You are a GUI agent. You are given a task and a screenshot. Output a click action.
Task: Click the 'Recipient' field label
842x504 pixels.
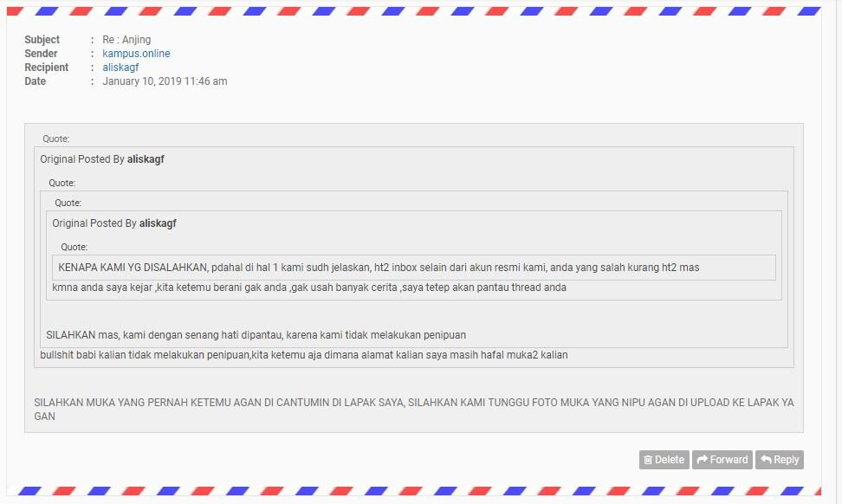click(46, 68)
